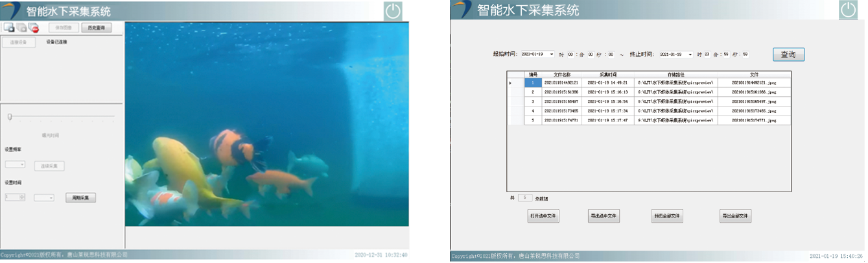Click the red stop capture icon
Viewport: 868px width, 263px height.
pyautogui.click(x=34, y=27)
